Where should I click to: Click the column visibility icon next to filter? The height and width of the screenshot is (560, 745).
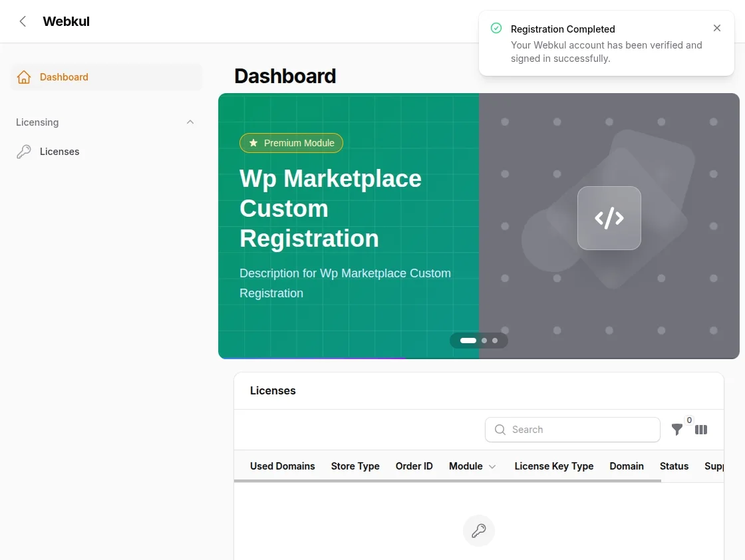(x=701, y=430)
